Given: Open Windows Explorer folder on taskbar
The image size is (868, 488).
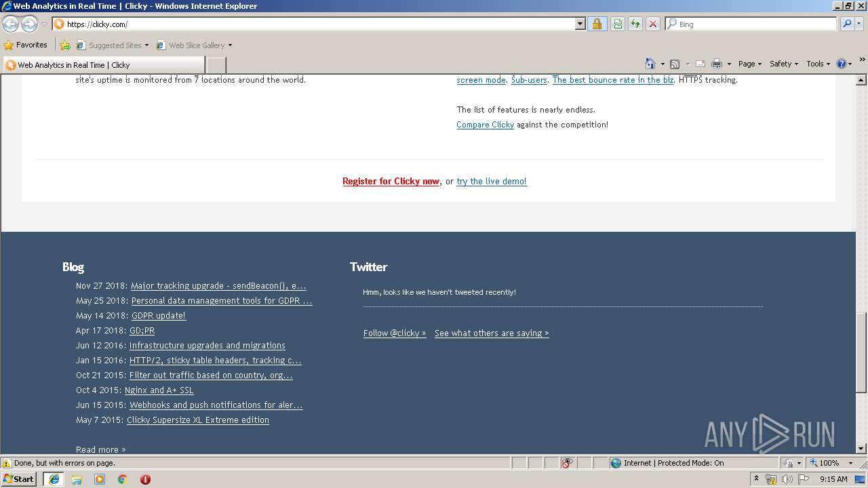Looking at the screenshot, I should point(77,479).
